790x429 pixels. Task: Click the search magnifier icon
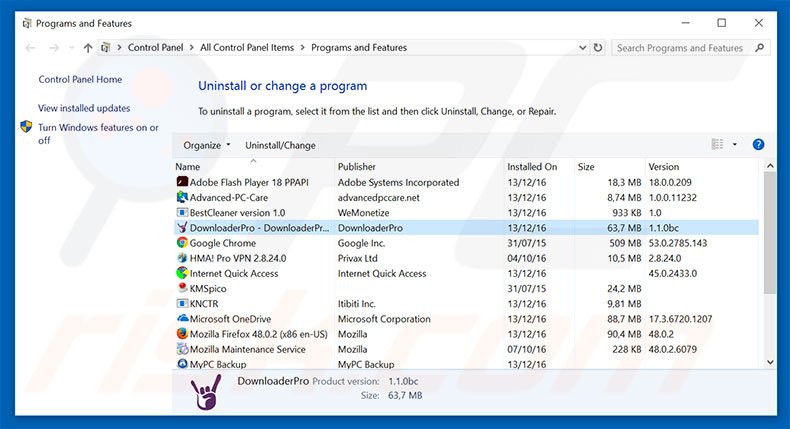click(759, 47)
